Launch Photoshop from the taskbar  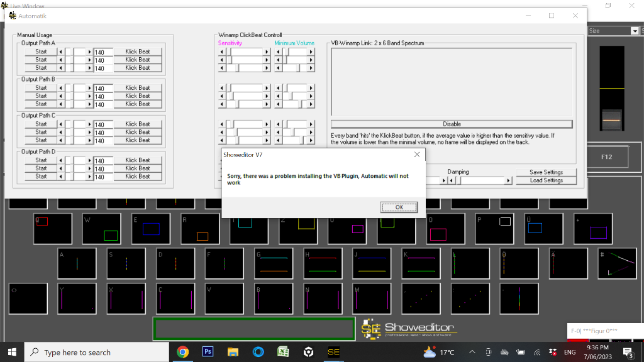click(208, 352)
